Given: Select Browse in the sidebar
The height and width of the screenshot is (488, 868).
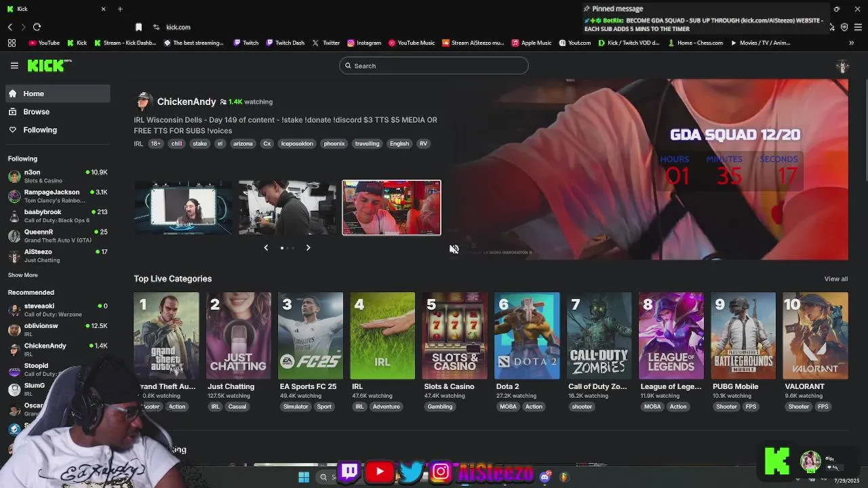Looking at the screenshot, I should 58,112.
